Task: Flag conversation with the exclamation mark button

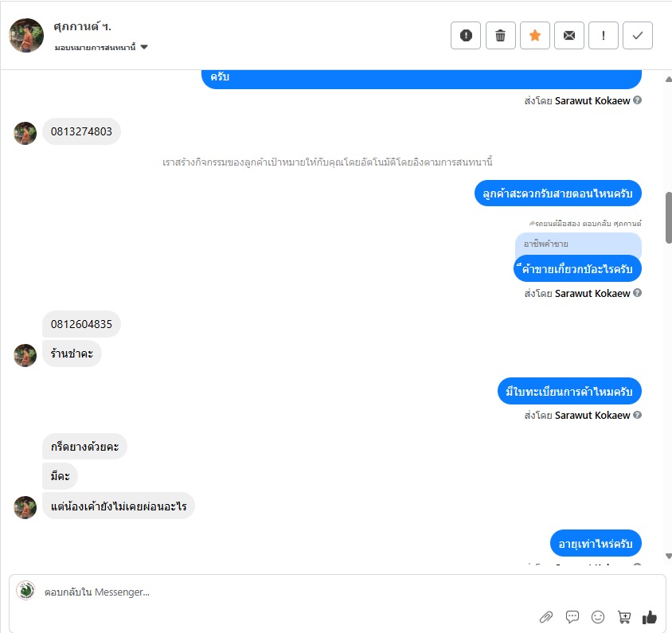Action: 603,36
